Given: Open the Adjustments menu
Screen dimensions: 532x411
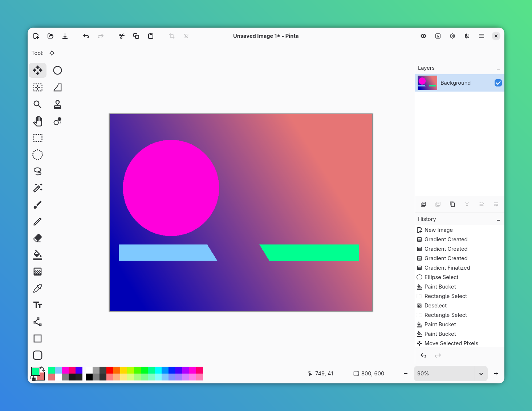Looking at the screenshot, I should point(452,36).
